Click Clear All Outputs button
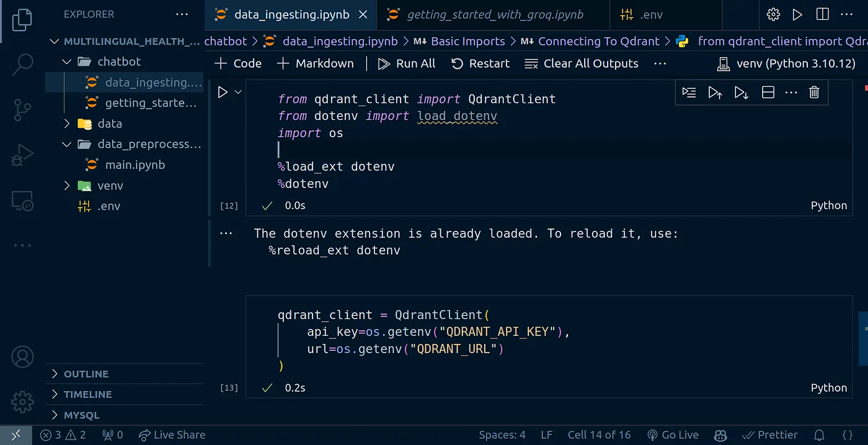This screenshot has width=868, height=445. coord(582,63)
